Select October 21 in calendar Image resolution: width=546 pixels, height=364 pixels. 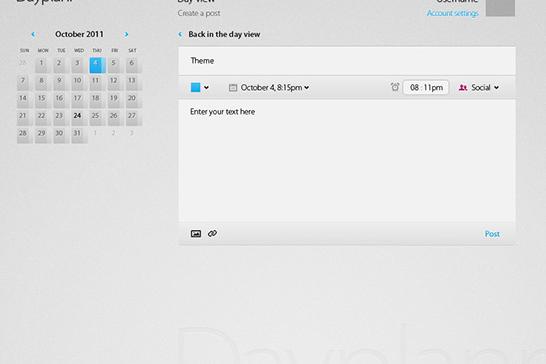pos(25,118)
